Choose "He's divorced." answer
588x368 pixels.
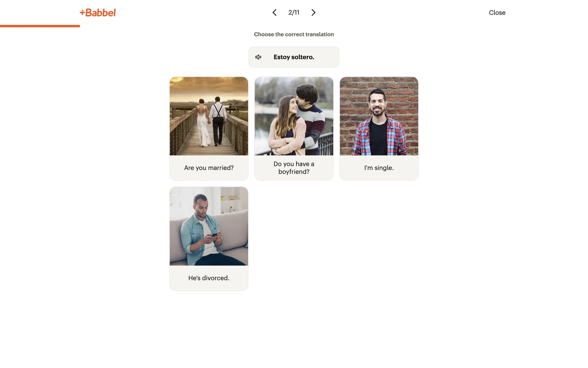pyautogui.click(x=209, y=278)
